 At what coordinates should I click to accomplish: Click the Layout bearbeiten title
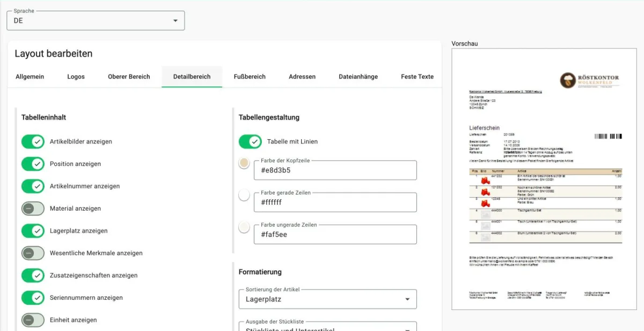tap(54, 54)
